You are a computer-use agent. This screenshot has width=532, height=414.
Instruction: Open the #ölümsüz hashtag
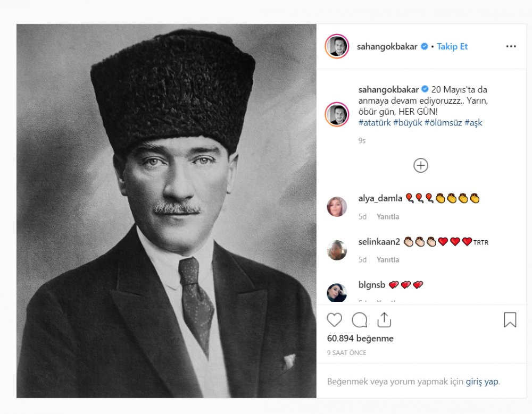[x=443, y=123]
